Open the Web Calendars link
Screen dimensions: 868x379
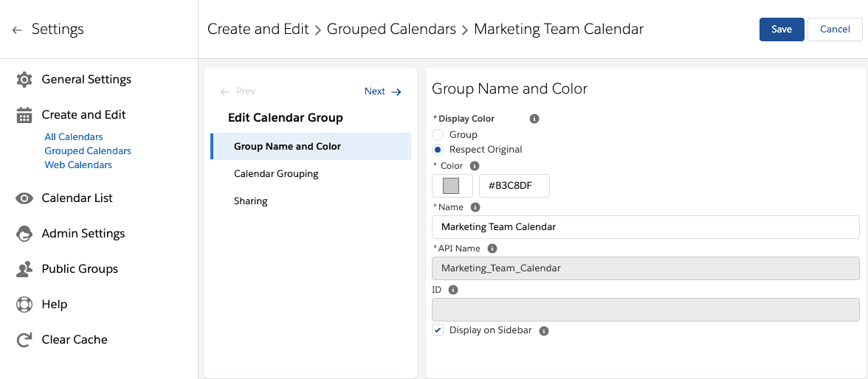tap(78, 165)
